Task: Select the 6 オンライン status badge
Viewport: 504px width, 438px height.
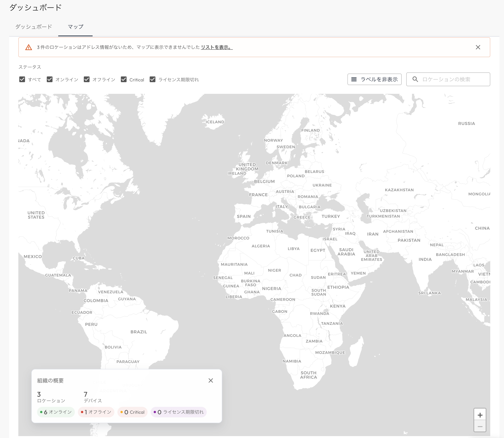Action: pyautogui.click(x=56, y=412)
